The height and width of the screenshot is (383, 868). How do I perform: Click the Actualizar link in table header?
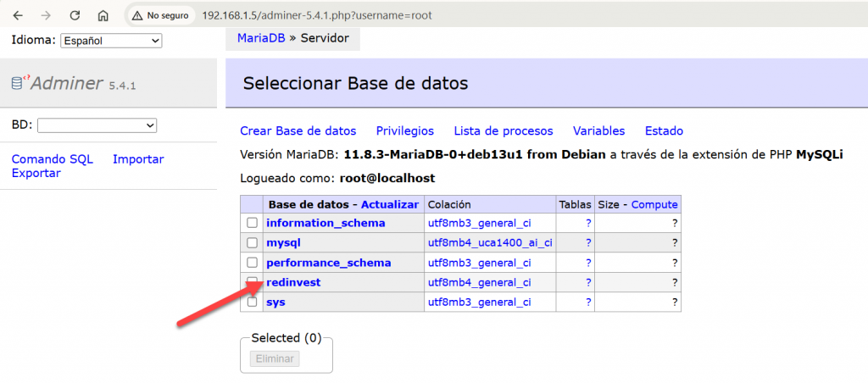click(x=390, y=204)
